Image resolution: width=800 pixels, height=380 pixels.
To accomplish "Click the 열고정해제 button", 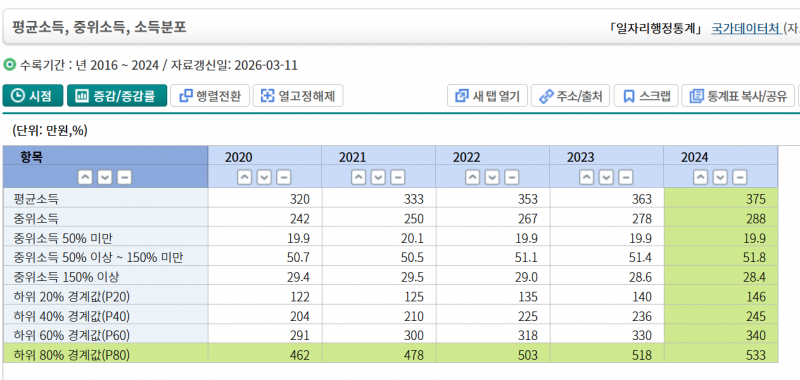I will click(298, 96).
